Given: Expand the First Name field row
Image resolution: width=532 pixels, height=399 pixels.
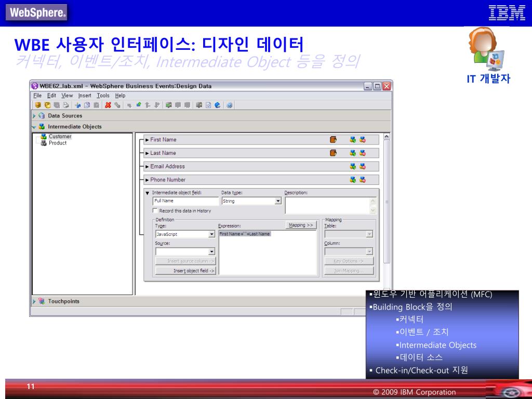Looking at the screenshot, I should pos(147,139).
